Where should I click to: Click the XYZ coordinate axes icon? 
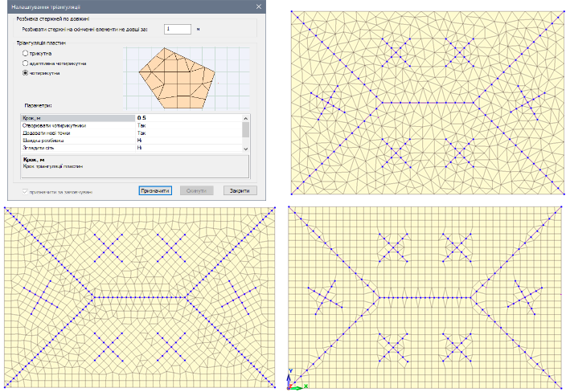[294, 383]
